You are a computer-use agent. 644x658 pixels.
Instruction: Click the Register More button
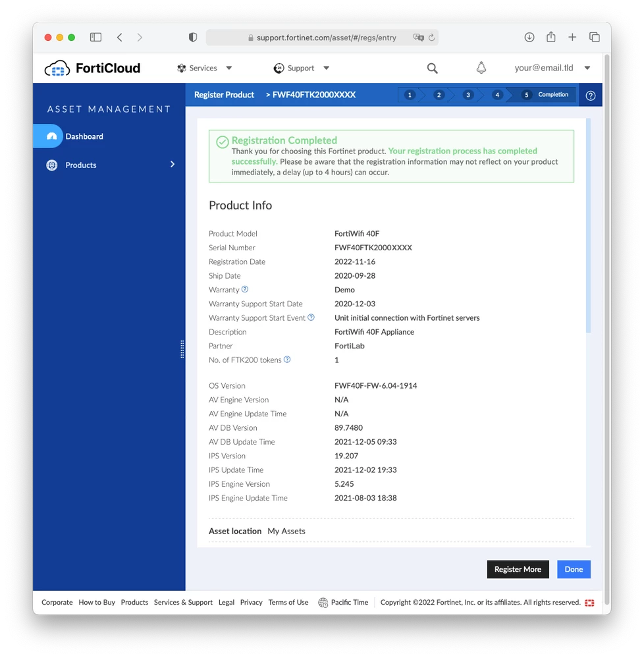pyautogui.click(x=518, y=569)
